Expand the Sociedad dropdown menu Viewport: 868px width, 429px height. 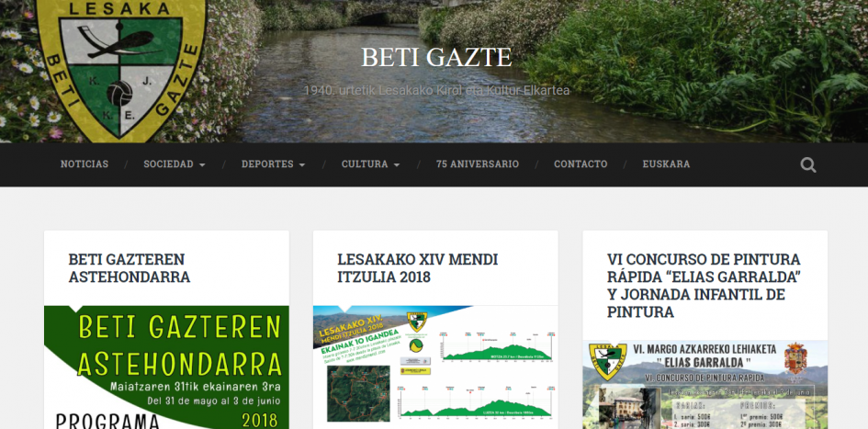click(175, 164)
